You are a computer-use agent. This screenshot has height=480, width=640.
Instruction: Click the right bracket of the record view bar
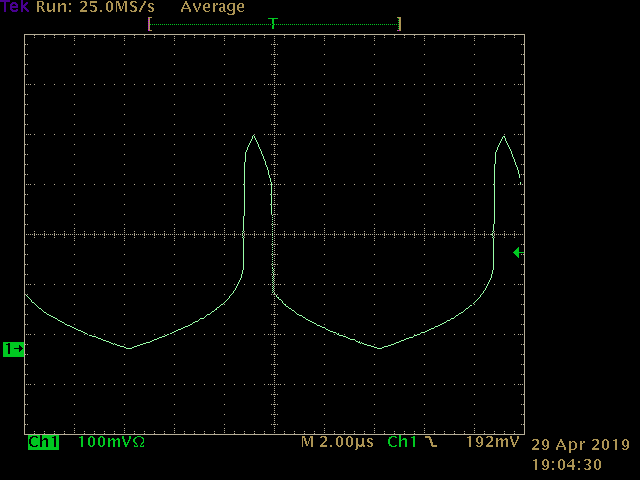click(x=398, y=23)
